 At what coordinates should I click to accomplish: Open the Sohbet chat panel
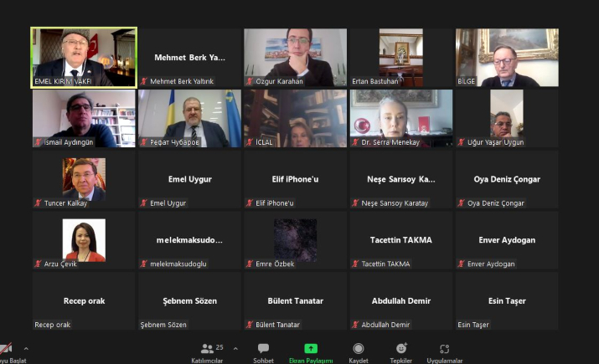click(263, 351)
